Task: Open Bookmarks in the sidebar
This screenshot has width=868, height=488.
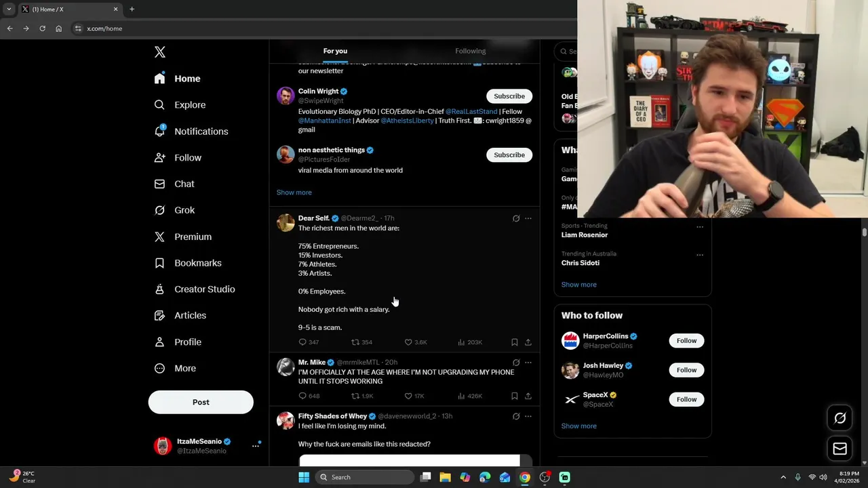Action: coord(188,263)
